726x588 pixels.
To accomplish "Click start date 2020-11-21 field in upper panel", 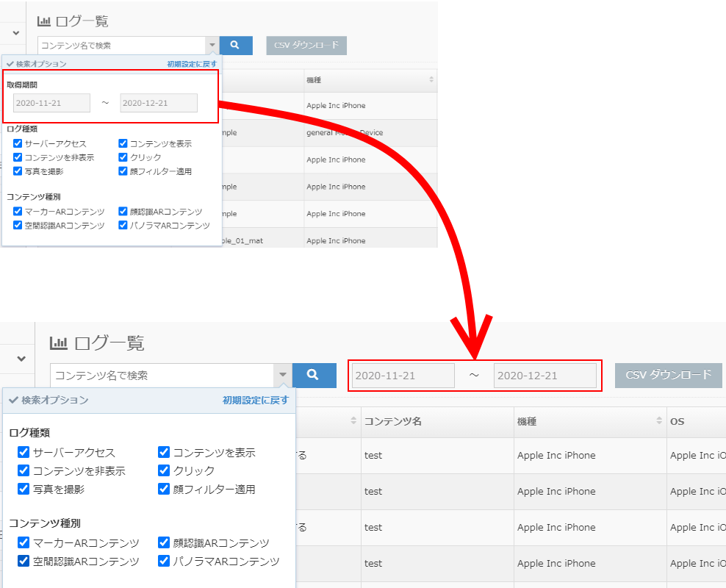I will click(x=52, y=103).
